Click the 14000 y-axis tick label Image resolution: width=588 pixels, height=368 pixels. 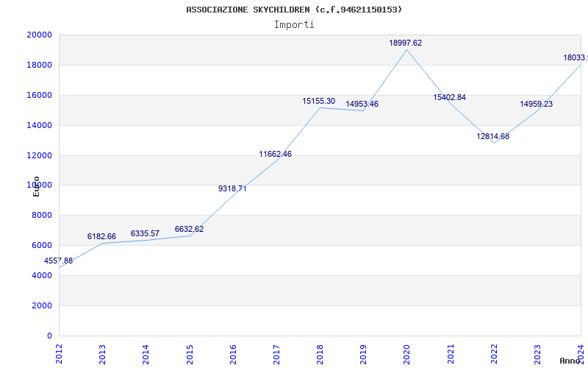(40, 125)
